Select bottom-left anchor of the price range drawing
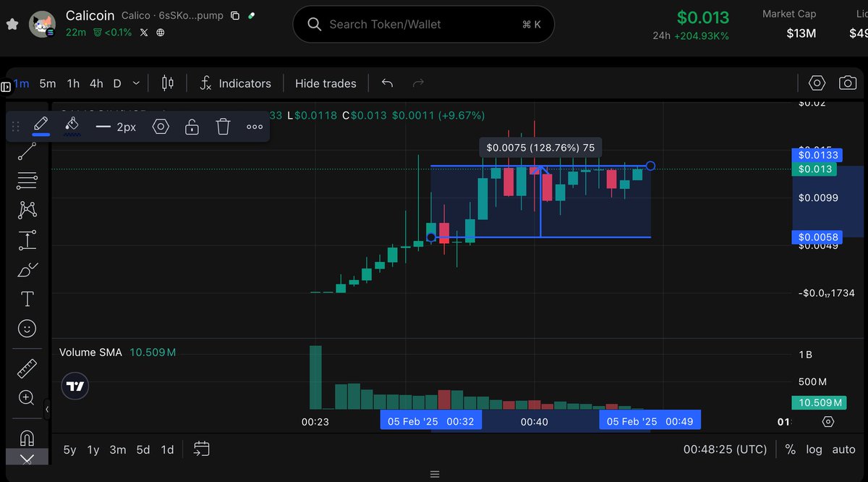Image resolution: width=868 pixels, height=482 pixels. pyautogui.click(x=431, y=237)
